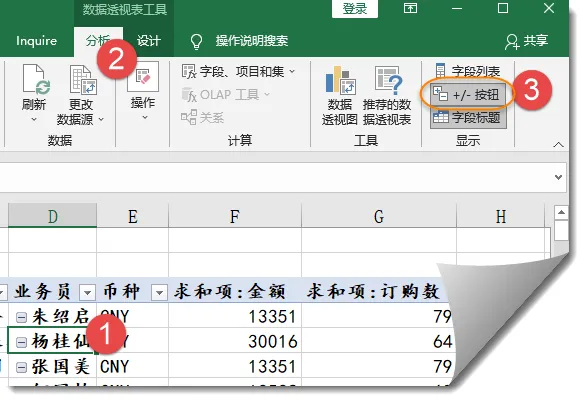Click 推荐的数据透视表 recommended PivotTables icon

pos(388,79)
